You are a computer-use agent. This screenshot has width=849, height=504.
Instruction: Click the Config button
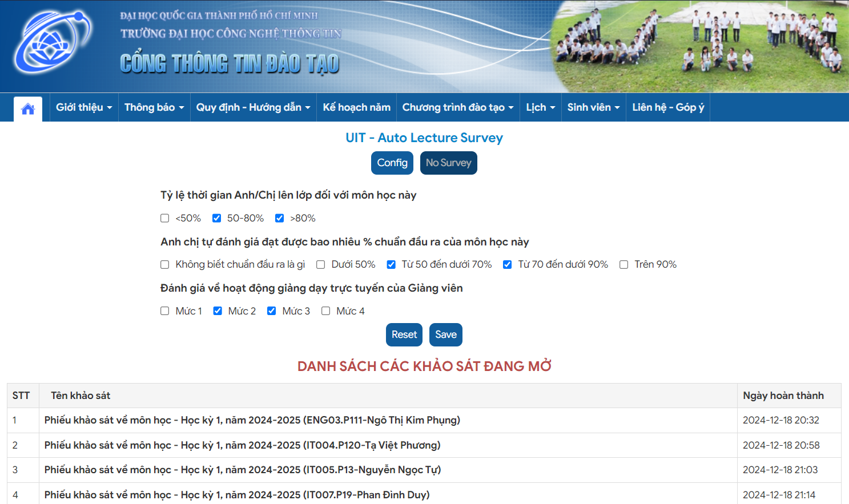[392, 163]
